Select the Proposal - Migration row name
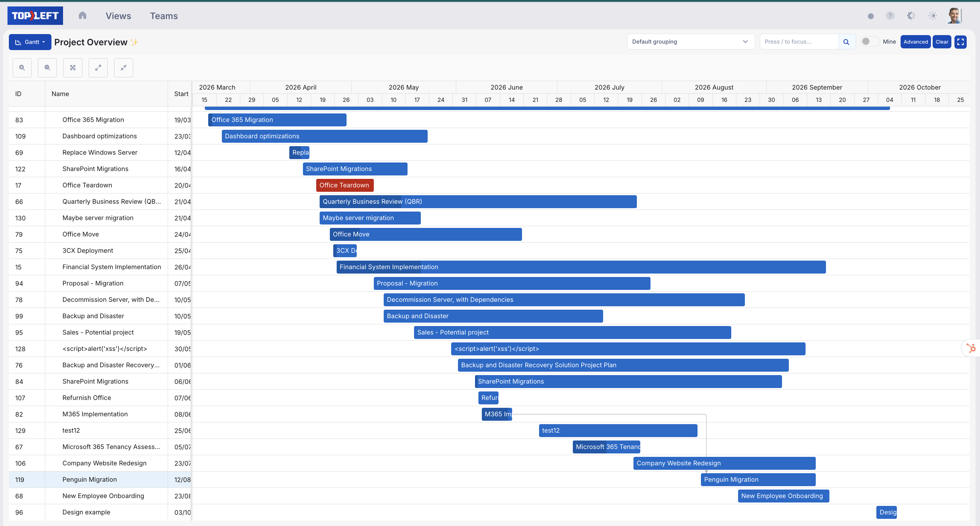The height and width of the screenshot is (526, 980). (x=93, y=283)
